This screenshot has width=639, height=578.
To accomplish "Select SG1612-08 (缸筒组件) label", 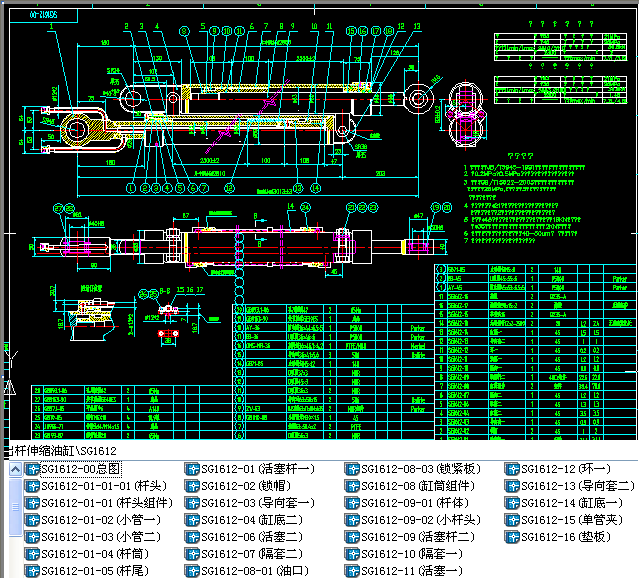I will pyautogui.click(x=418, y=486).
